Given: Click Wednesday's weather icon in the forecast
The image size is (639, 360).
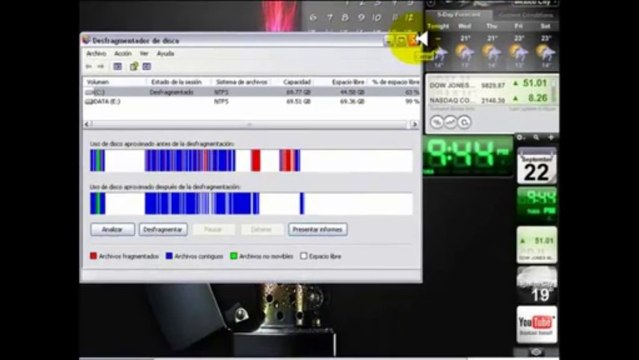Looking at the screenshot, I should tap(465, 52).
